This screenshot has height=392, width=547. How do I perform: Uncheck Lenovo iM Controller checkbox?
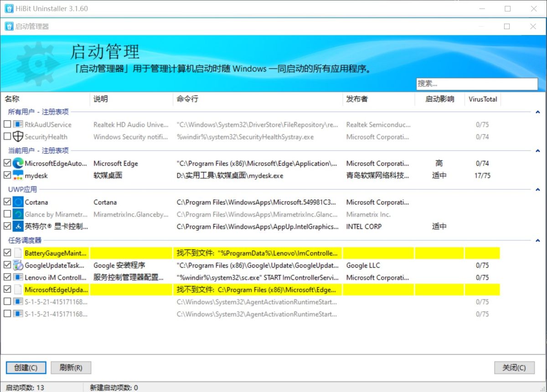[7, 277]
